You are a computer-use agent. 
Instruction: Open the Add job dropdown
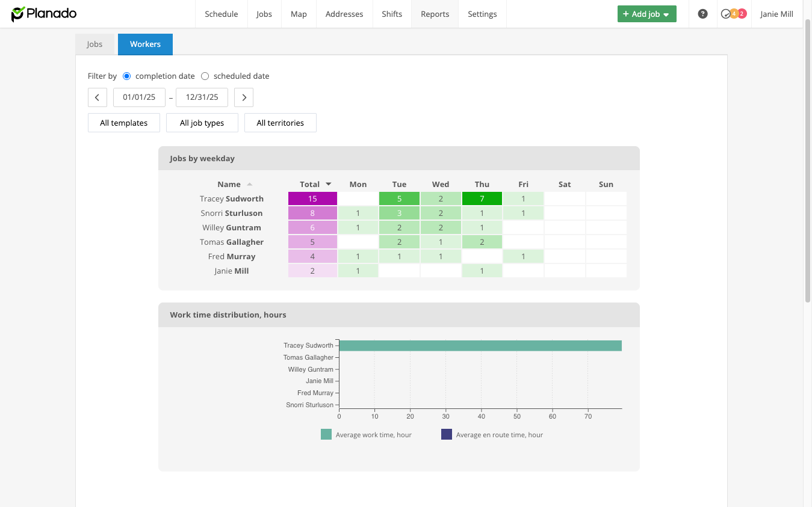click(646, 14)
